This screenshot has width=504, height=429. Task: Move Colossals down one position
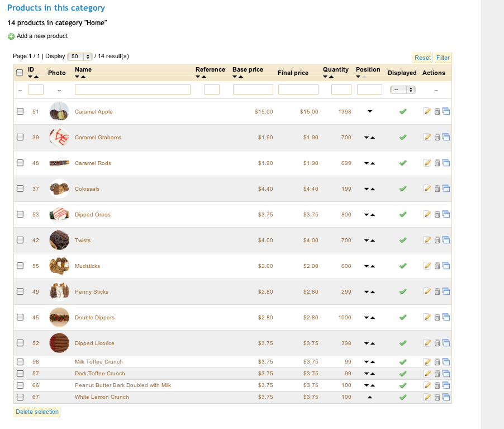[x=367, y=189]
